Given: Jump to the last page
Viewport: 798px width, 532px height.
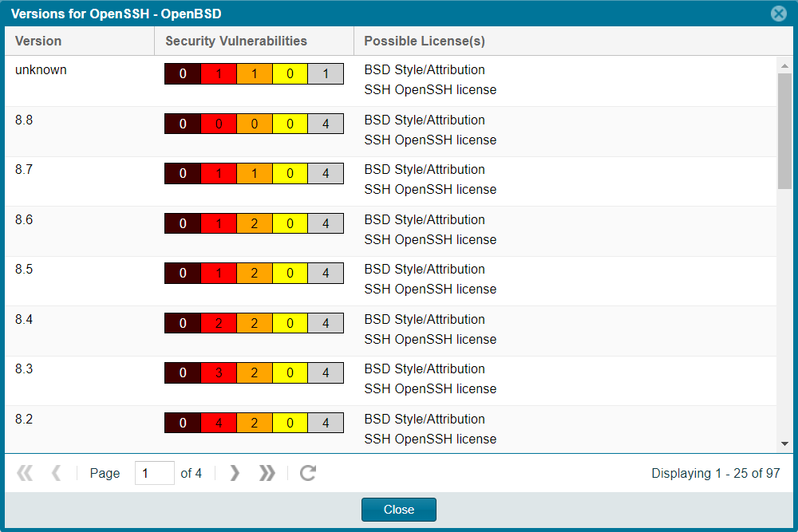Looking at the screenshot, I should [x=267, y=473].
